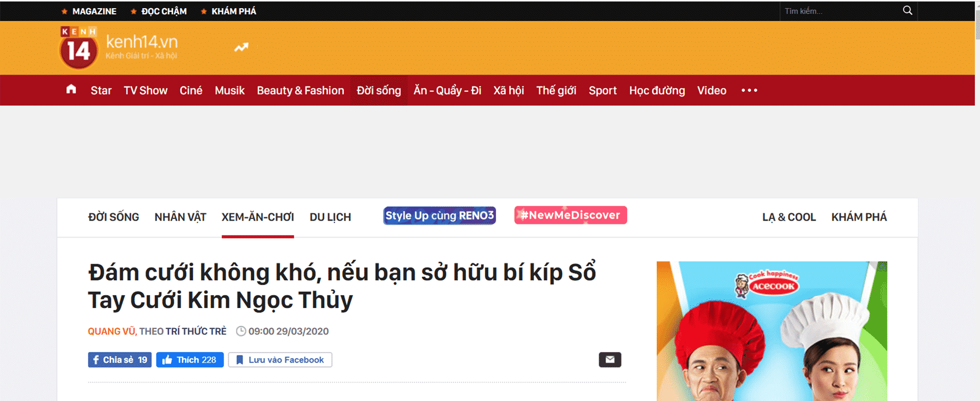The width and height of the screenshot is (980, 401).
Task: Click the home icon in navigation bar
Action: pos(71,89)
